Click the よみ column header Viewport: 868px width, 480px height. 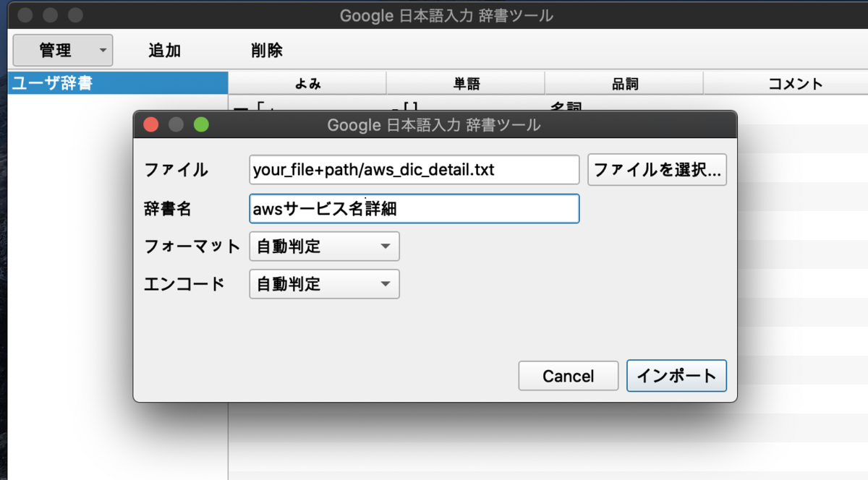[307, 83]
